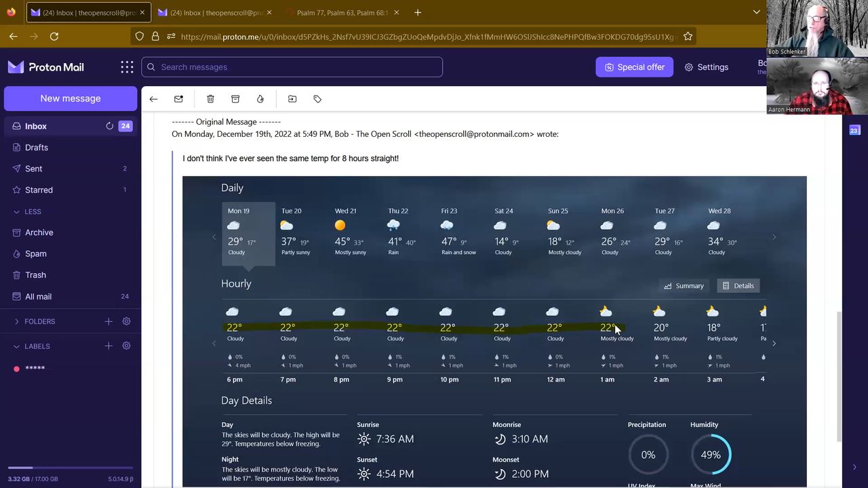The image size is (868, 488).
Task: Click the Special offer button
Action: pyautogui.click(x=634, y=67)
